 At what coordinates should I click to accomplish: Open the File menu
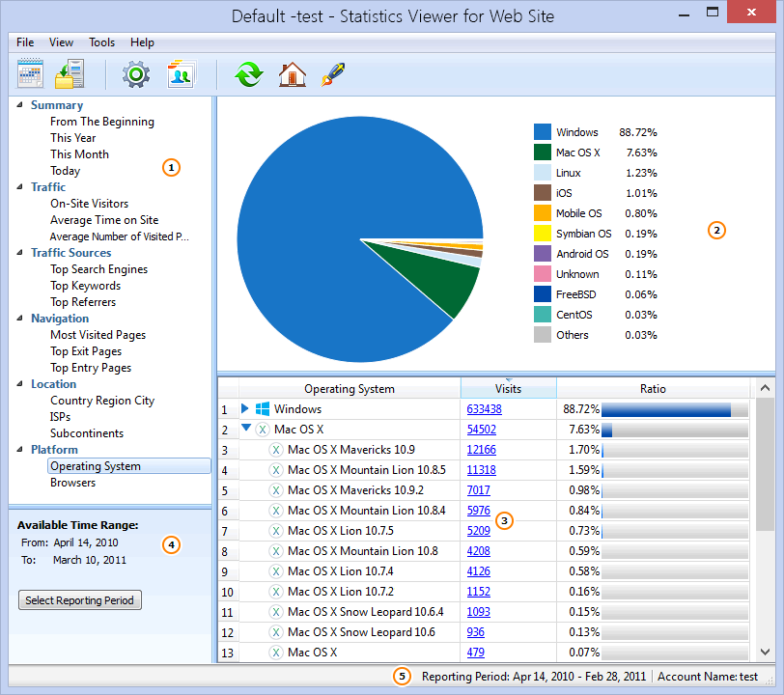[x=25, y=42]
